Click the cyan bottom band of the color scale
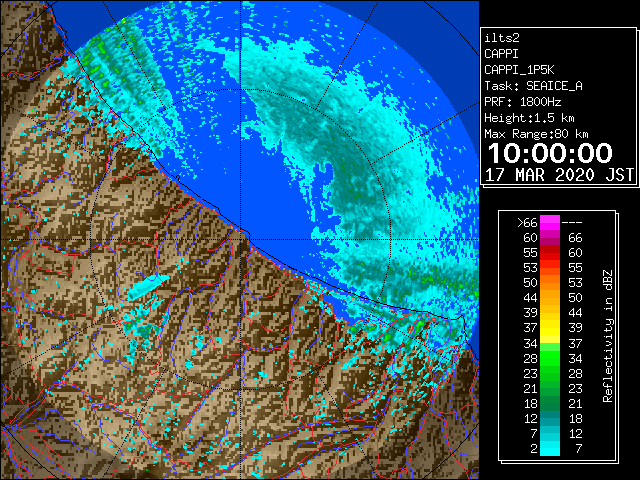The width and height of the screenshot is (640, 480). click(550, 449)
